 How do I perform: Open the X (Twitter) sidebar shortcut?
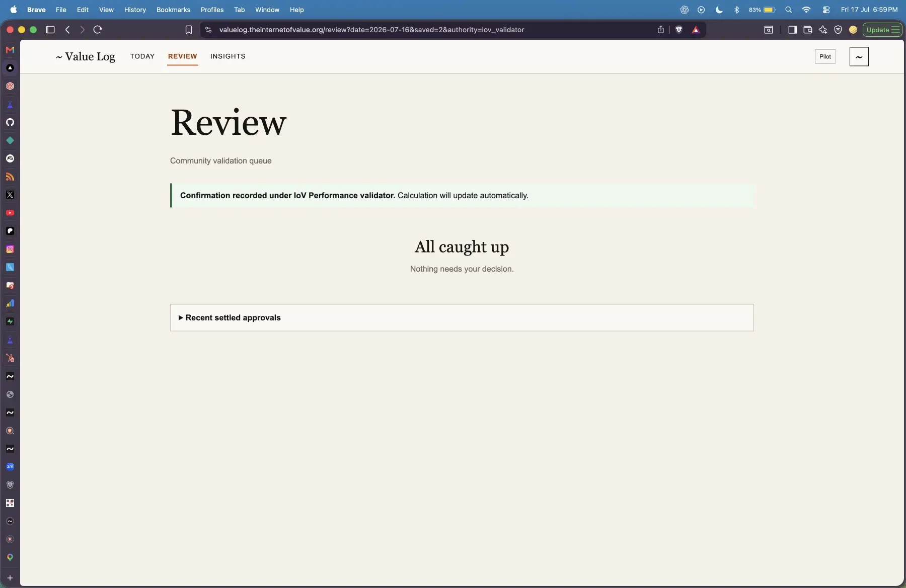click(10, 195)
